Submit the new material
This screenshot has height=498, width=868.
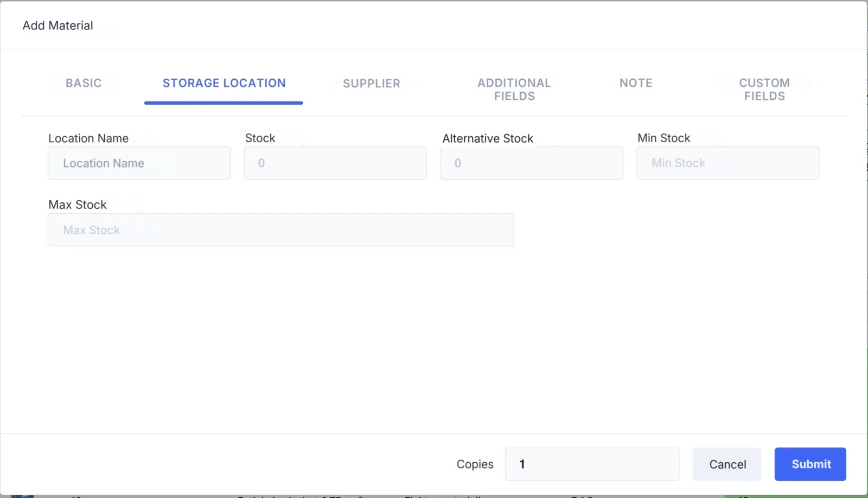pos(810,464)
